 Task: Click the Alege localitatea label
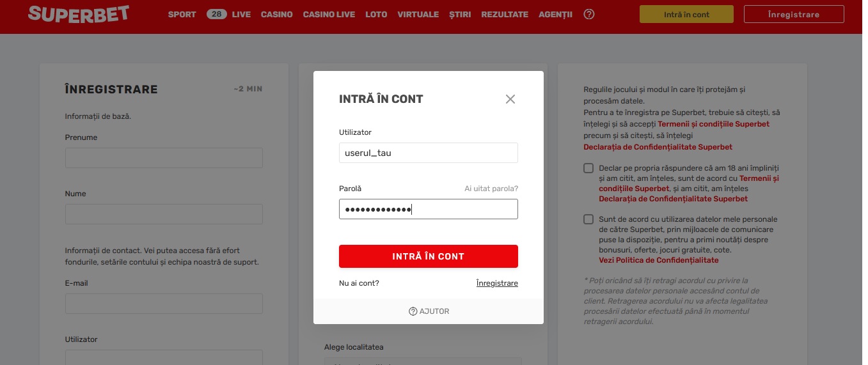354,347
